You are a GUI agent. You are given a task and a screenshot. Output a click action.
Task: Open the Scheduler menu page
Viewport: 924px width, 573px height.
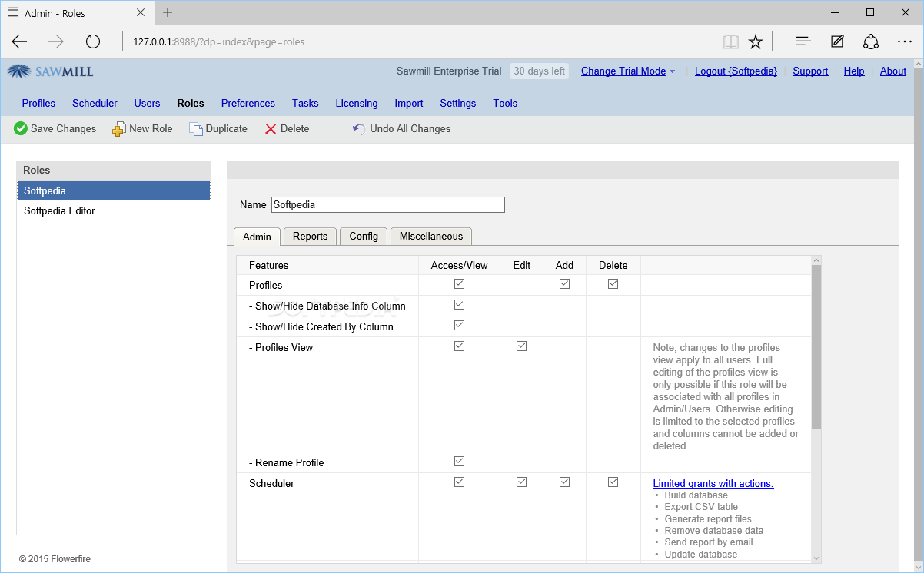(95, 104)
